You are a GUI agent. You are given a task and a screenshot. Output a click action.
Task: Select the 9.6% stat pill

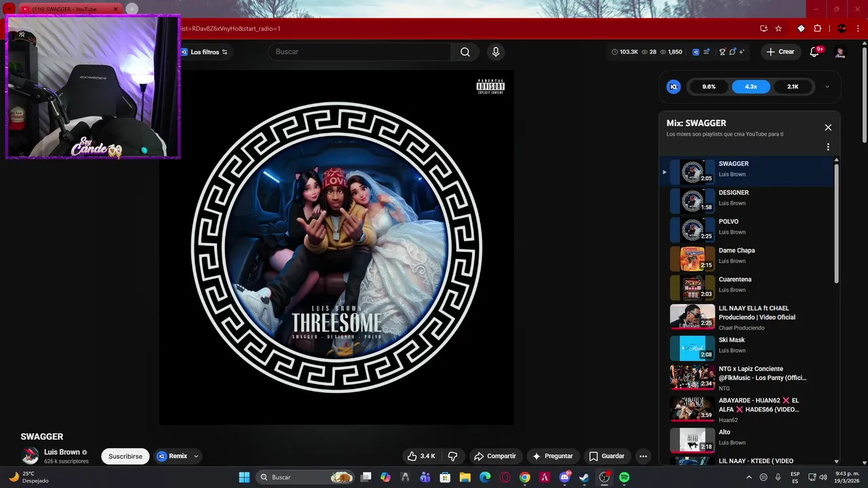point(709,87)
